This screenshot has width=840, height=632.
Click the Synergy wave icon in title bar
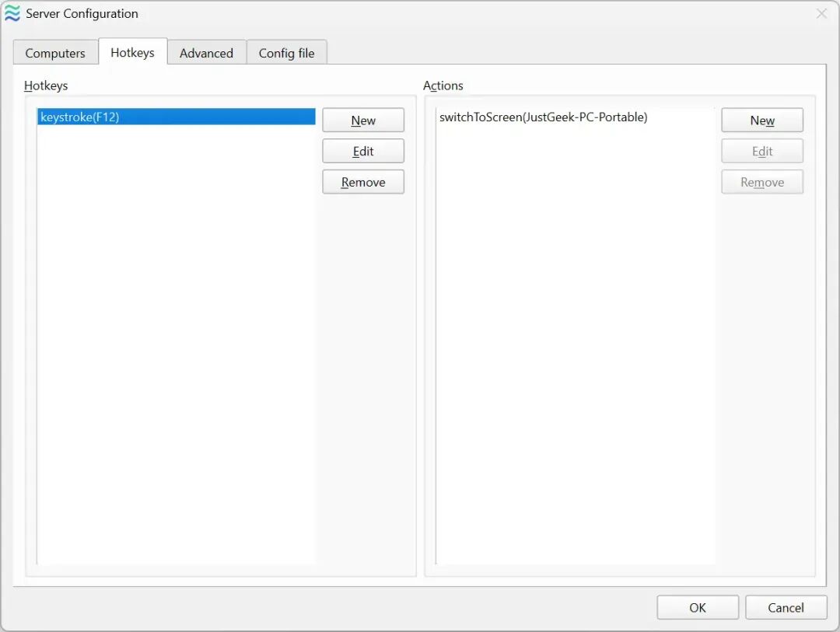(12, 14)
